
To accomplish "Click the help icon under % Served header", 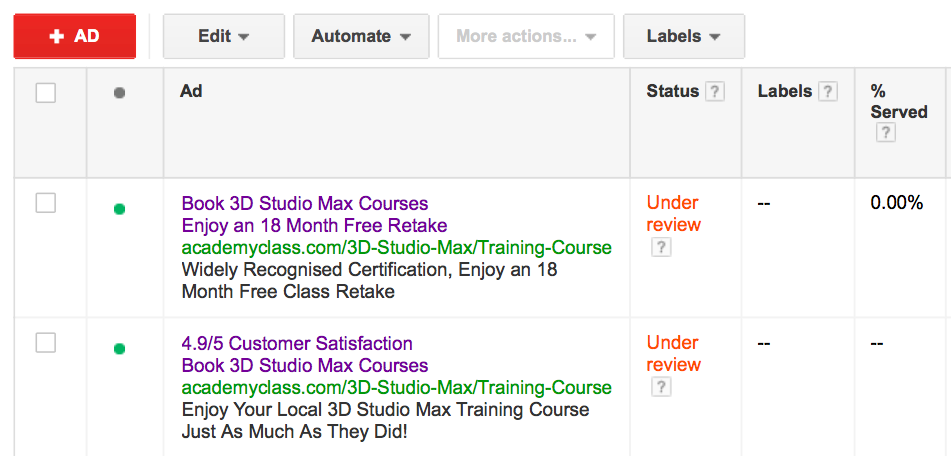I will [x=885, y=133].
